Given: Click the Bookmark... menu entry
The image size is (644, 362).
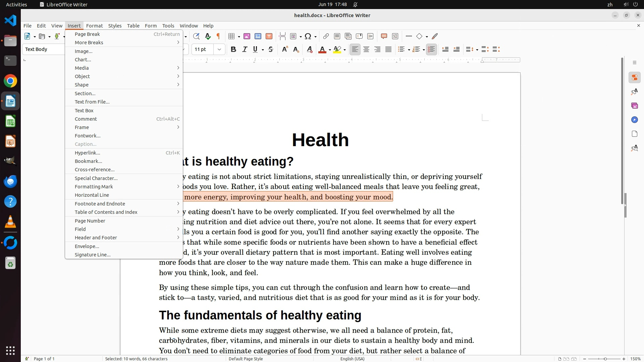Looking at the screenshot, I should click(x=89, y=161).
